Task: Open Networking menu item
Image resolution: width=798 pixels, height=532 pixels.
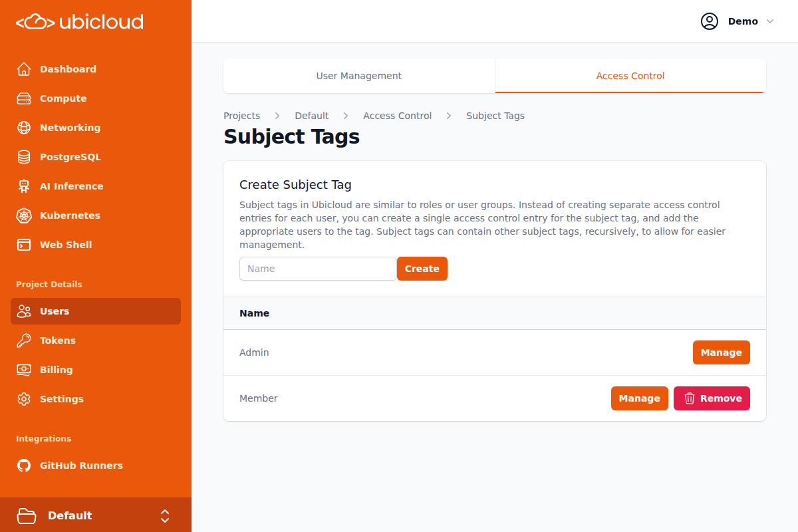Action: 96,128
